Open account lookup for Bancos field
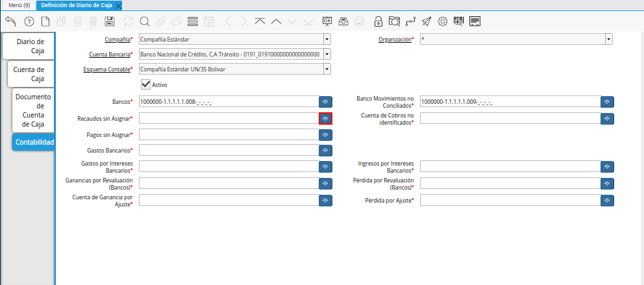 325,102
